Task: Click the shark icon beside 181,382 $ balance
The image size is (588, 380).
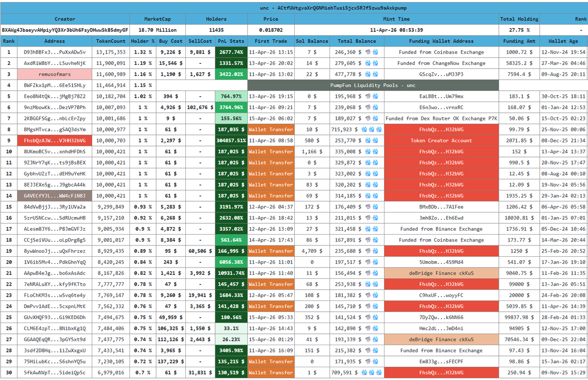Action: [368, 295]
